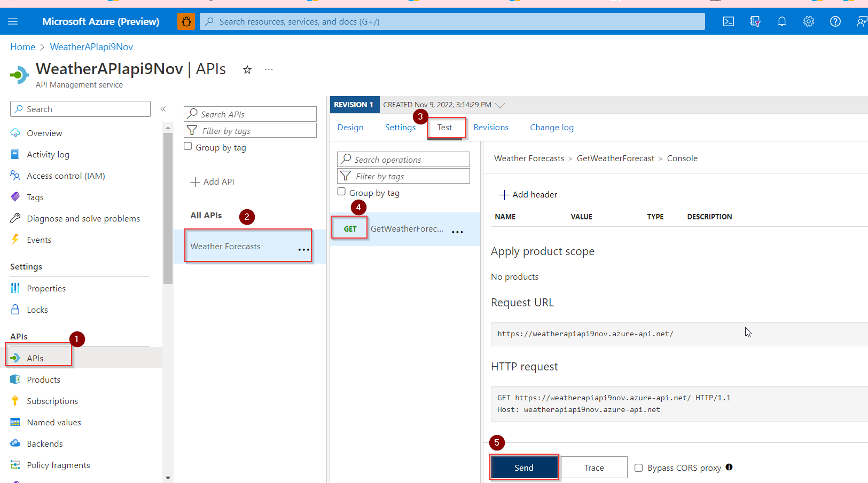
Task: Select the GET GetWeatherForecast operation
Action: (x=405, y=229)
